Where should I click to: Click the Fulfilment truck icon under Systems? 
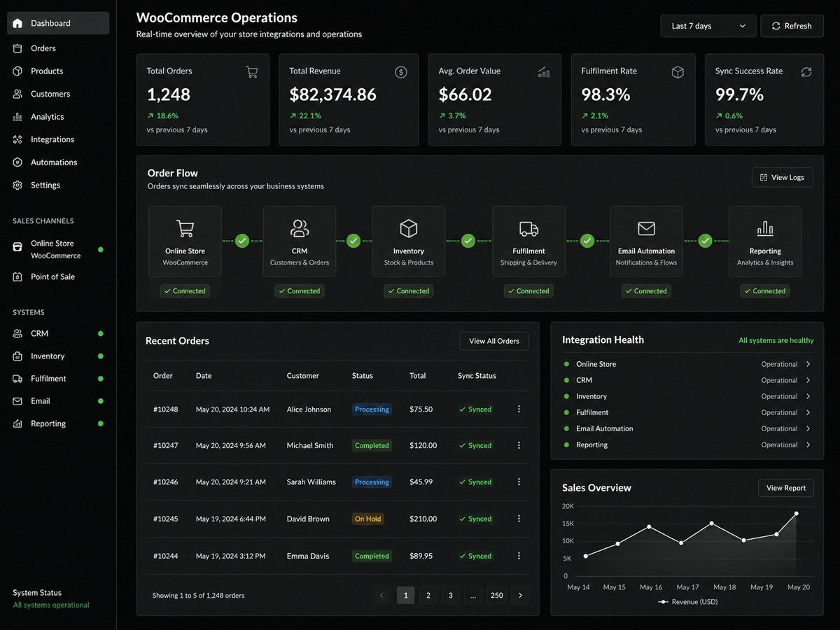pos(17,379)
